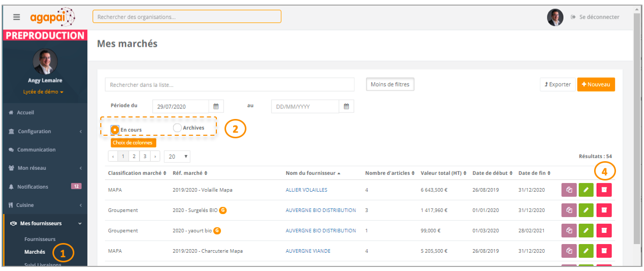Select page 1 in pagination
The width and height of the screenshot is (644, 271).
pyautogui.click(x=123, y=157)
